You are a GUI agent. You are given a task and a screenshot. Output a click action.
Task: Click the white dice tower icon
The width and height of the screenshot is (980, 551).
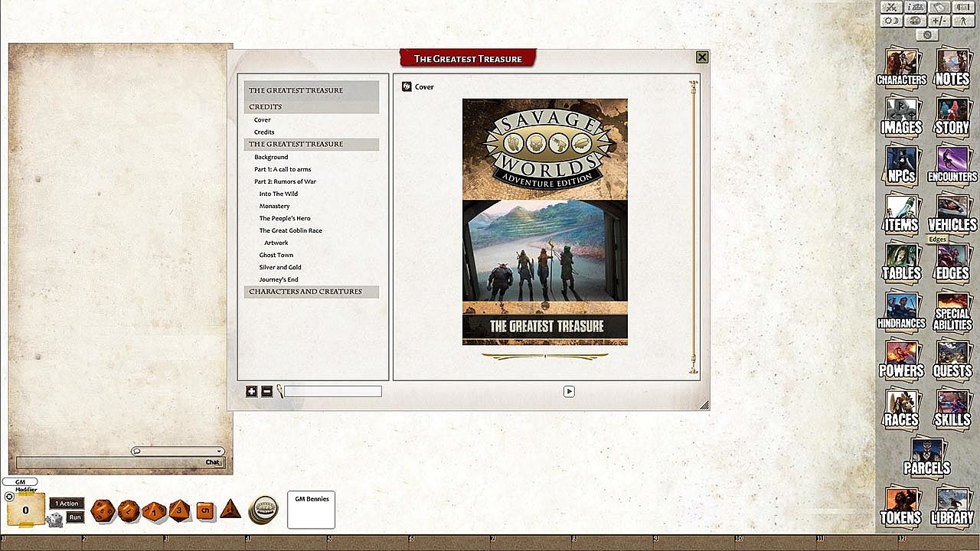click(x=55, y=520)
